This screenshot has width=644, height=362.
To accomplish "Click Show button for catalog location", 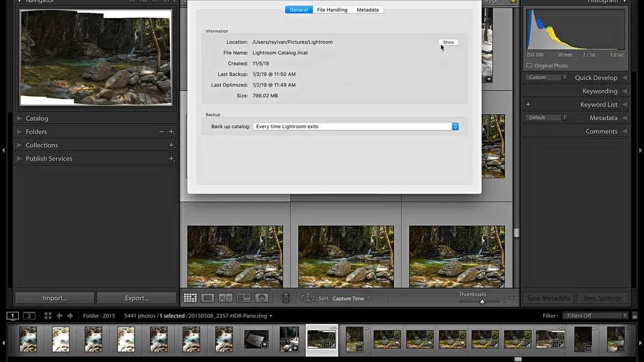I will [x=448, y=42].
